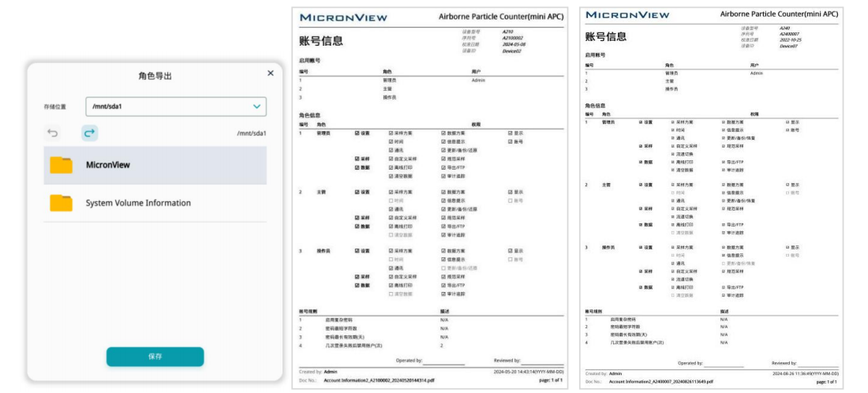The image size is (868, 393).
Task: Click the back arrow icon in export dialog
Action: pyautogui.click(x=53, y=133)
